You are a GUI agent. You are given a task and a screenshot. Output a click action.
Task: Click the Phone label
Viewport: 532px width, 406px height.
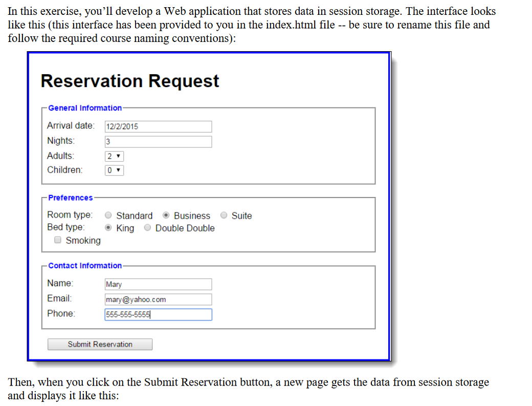[61, 313]
